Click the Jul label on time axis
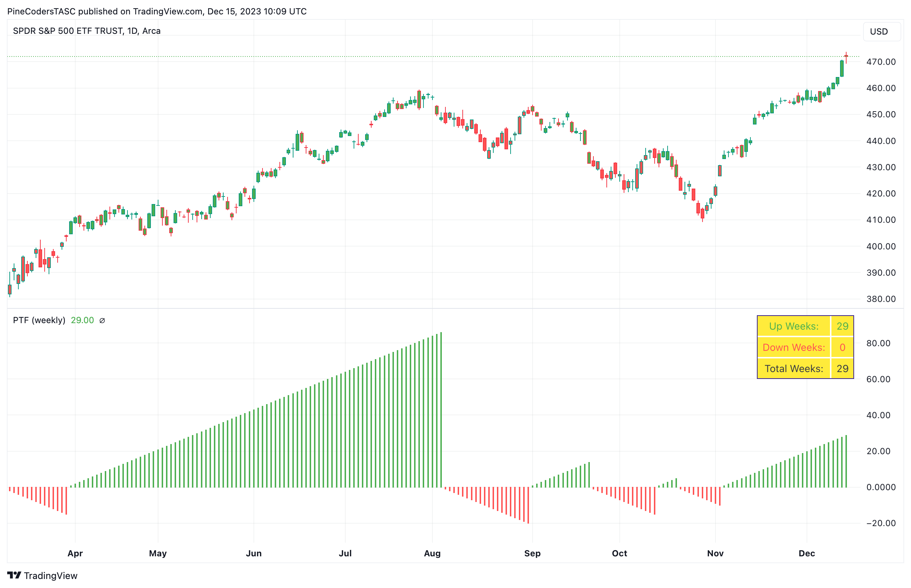This screenshot has width=911, height=588. (x=345, y=553)
